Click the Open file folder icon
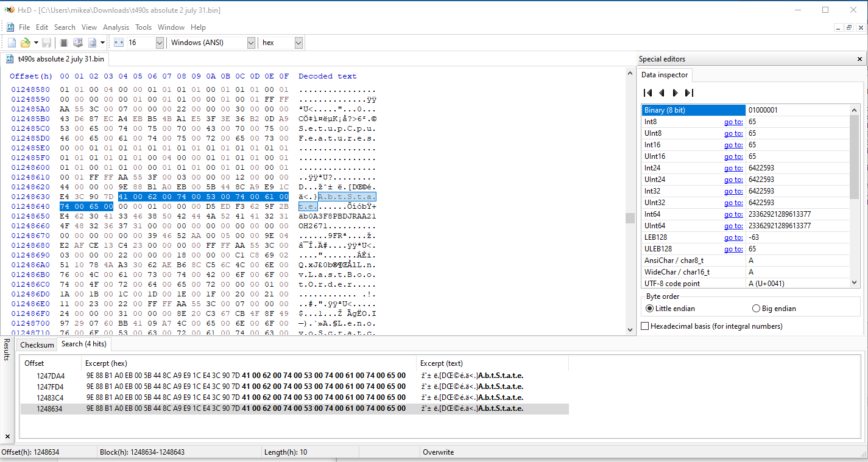This screenshot has height=462, width=868. tap(25, 43)
